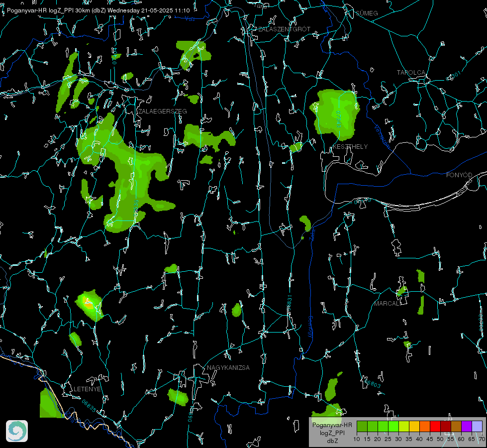Click the dbZ unit label in legend
This screenshot has width=487, height=448.
point(332,441)
